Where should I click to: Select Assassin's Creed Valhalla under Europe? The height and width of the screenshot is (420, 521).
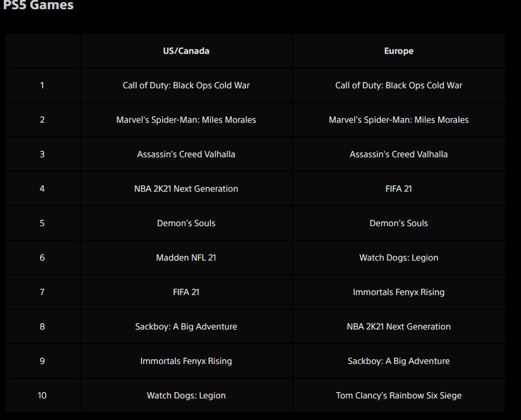(x=399, y=155)
